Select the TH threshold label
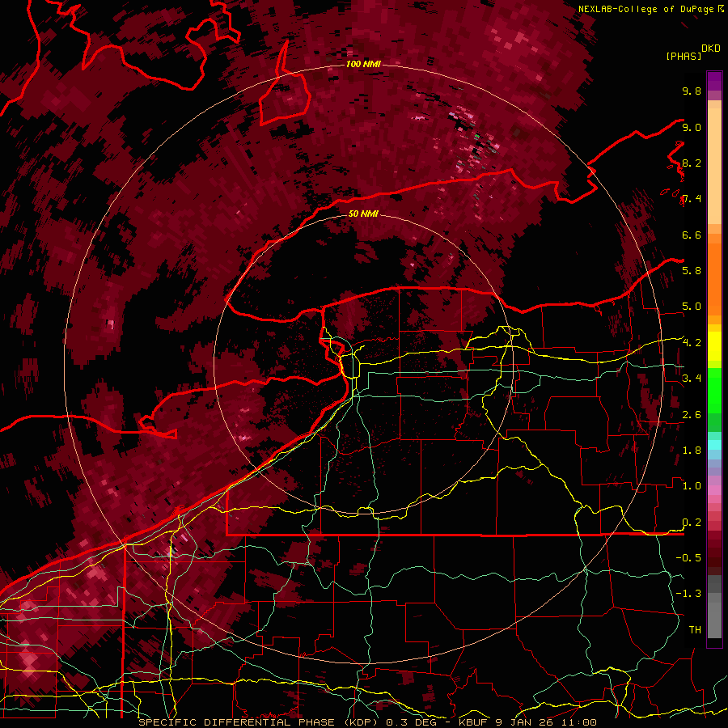 695,629
